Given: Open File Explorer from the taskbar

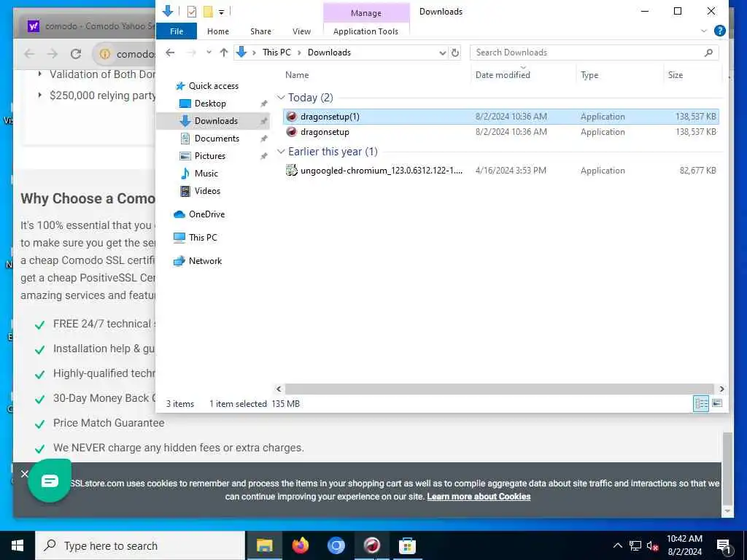Looking at the screenshot, I should tap(264, 545).
